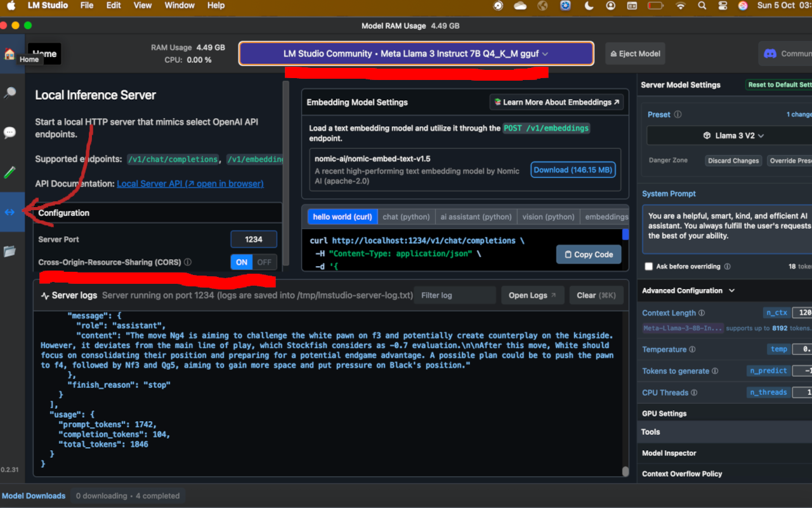Show info for Ask before overriding

pyautogui.click(x=727, y=267)
